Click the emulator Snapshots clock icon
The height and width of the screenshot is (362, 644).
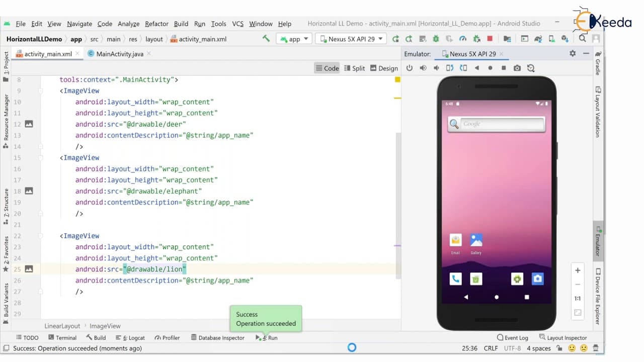coord(531,68)
